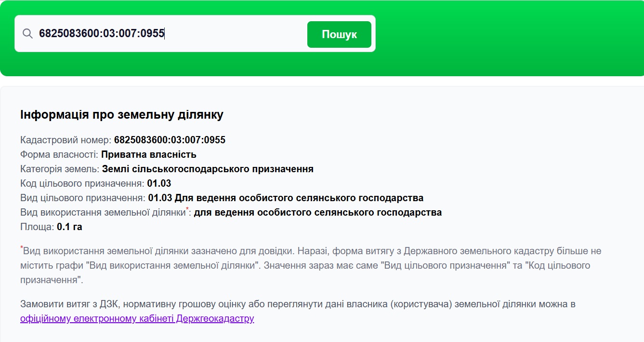Open the Держгеокадастр electronic cabinet link

click(x=137, y=318)
